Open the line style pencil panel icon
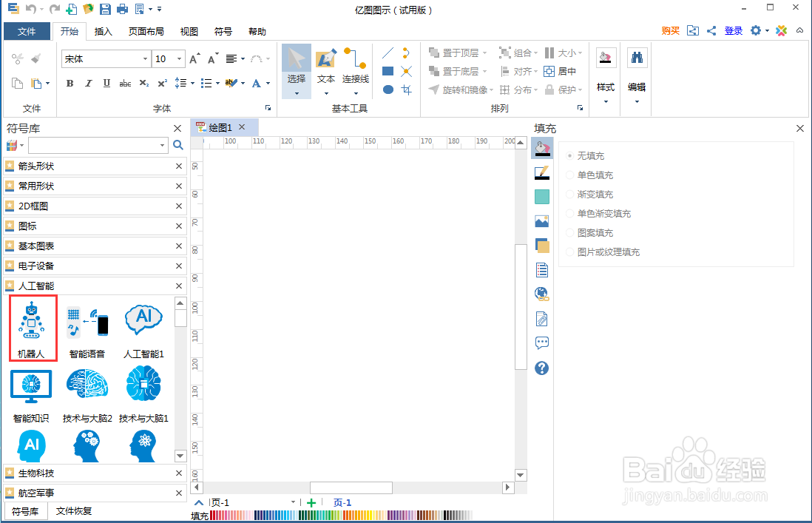812x523 pixels. [541, 173]
